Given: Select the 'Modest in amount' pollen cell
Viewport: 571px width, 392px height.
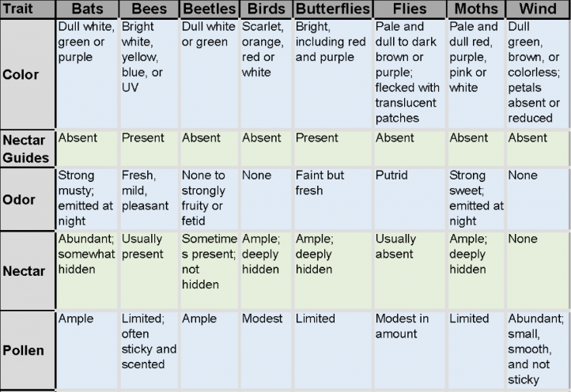Looking at the screenshot, I should [x=410, y=349].
